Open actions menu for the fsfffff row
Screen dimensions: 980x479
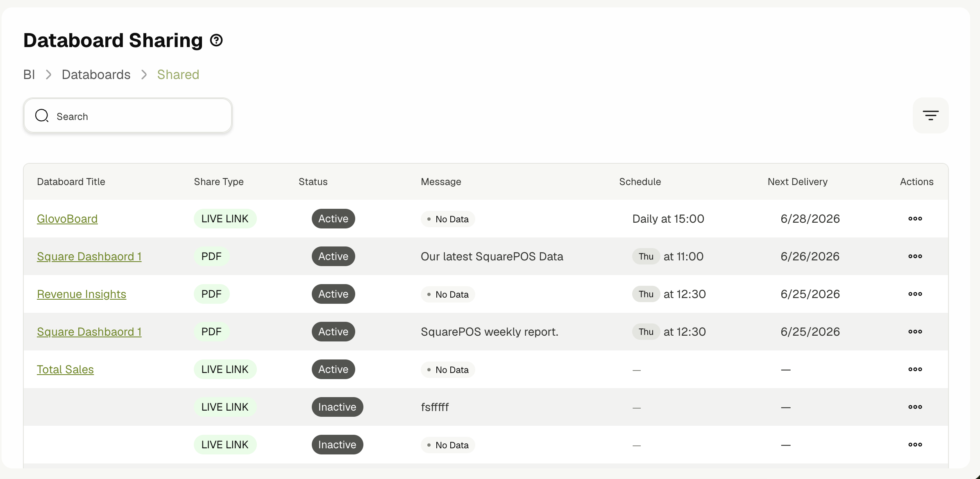click(915, 407)
